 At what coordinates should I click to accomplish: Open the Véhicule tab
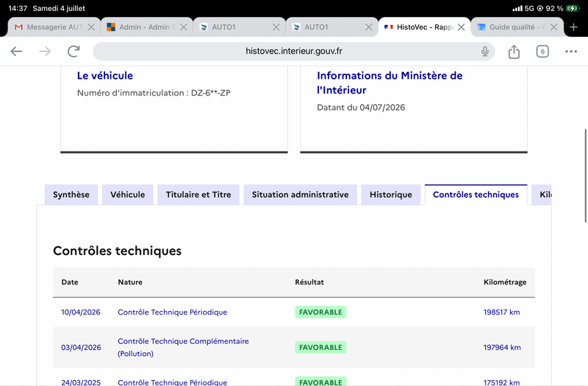point(127,195)
